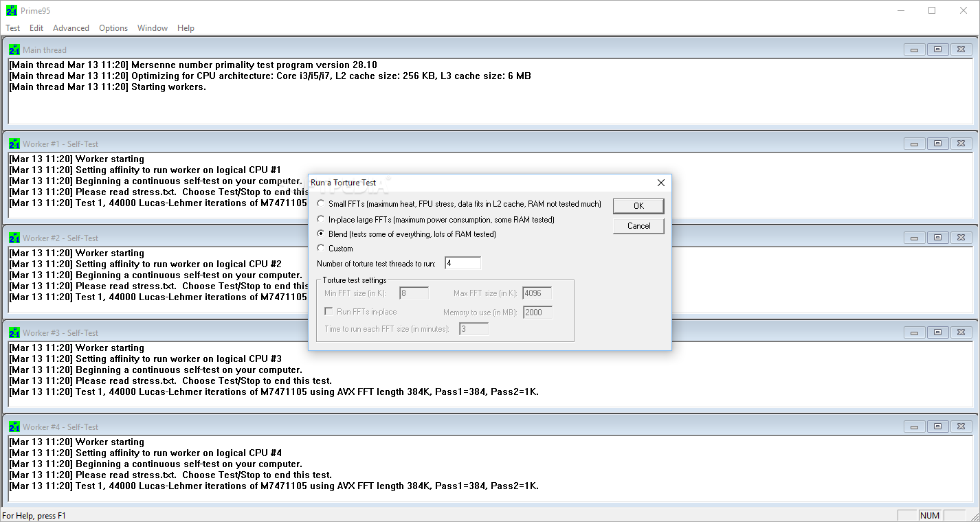The width and height of the screenshot is (980, 522).
Task: Close the Worker #4 child window
Action: [x=961, y=427]
